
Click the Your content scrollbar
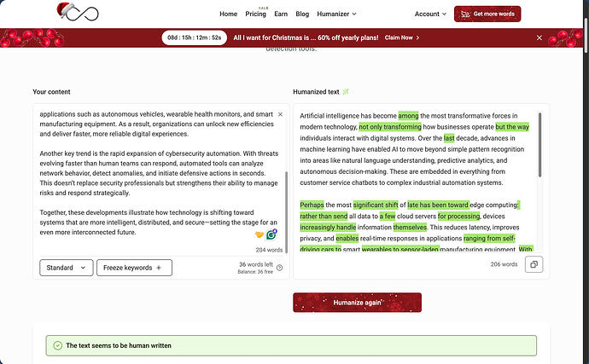[287, 212]
